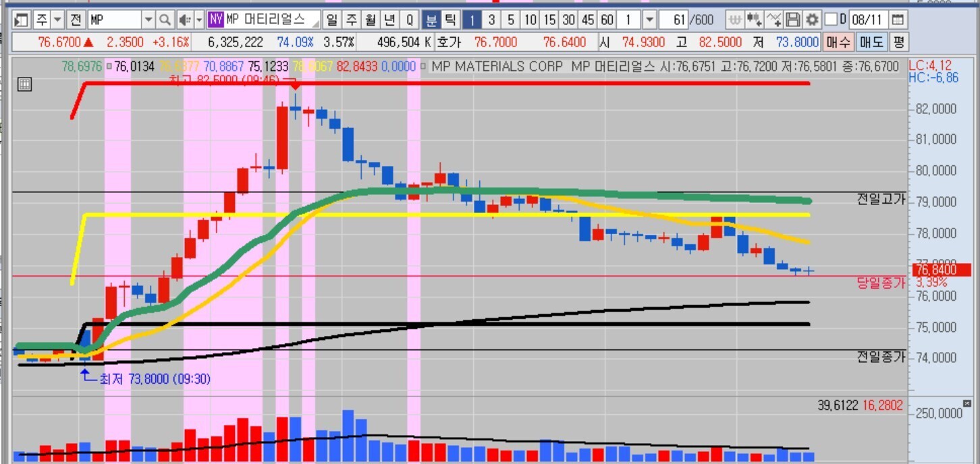Click the purple NY exchange badge

coord(215,19)
